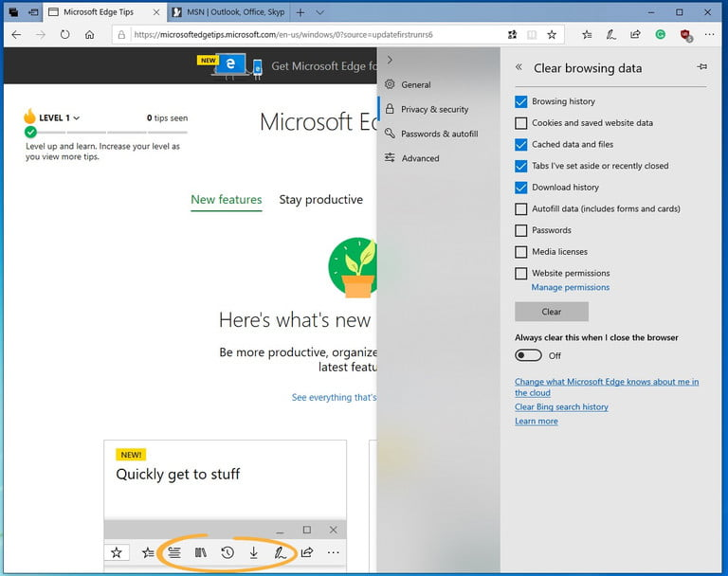Add notes with the pen icon
The image size is (728, 576).
[611, 34]
